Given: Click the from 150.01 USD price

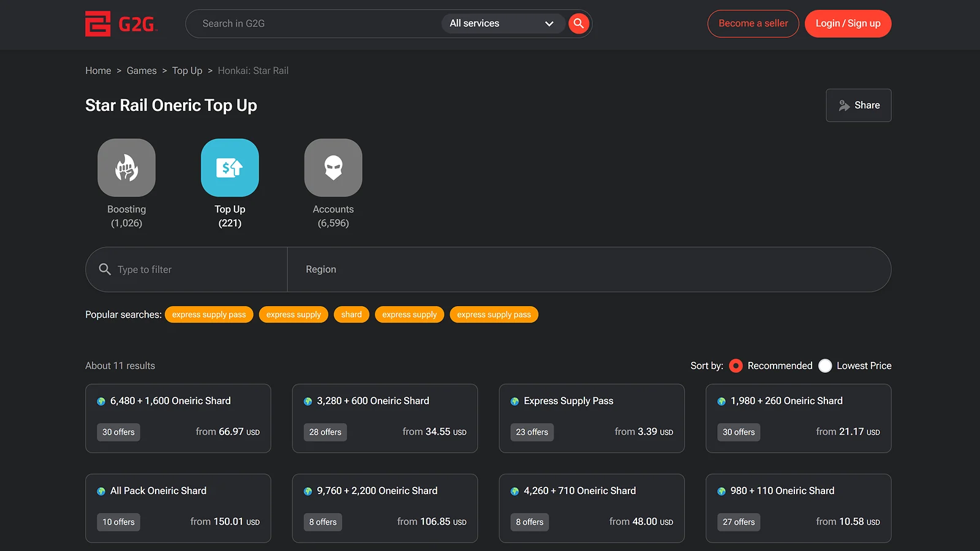Looking at the screenshot, I should click(x=225, y=522).
